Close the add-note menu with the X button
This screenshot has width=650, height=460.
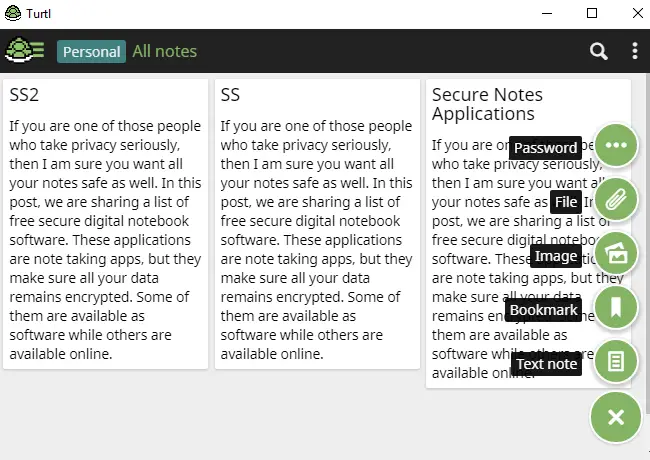(x=616, y=417)
